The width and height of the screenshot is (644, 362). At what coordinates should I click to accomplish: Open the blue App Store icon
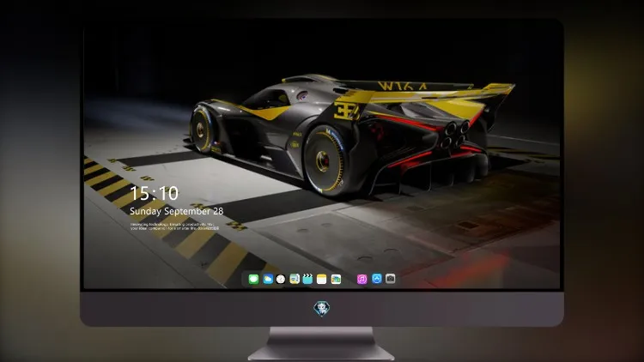[x=377, y=279]
